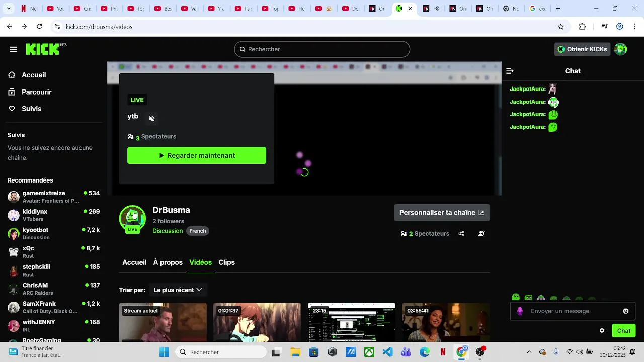Open the 03:55:41 video thumbnail

tap(446, 322)
